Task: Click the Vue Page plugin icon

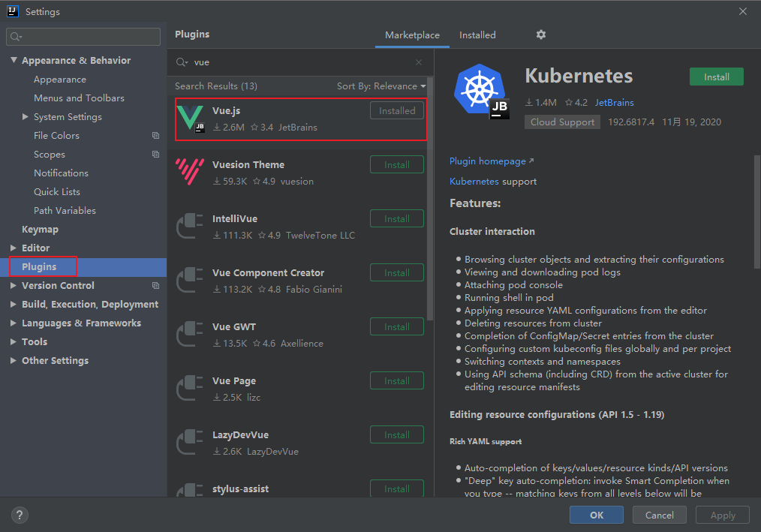Action: pos(191,389)
